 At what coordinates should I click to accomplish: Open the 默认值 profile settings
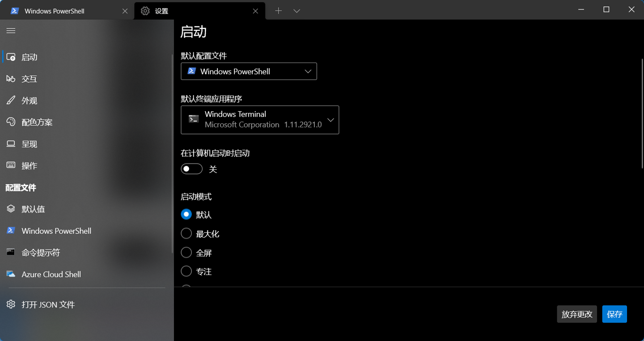pos(87,209)
